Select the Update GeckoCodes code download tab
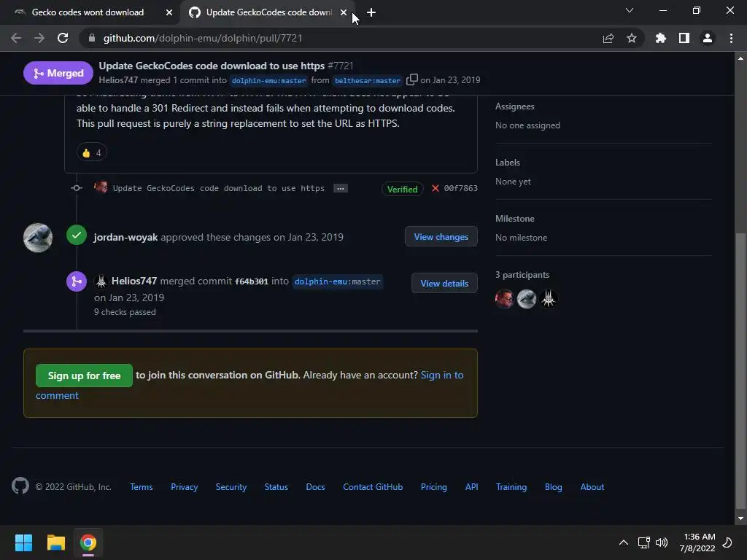 [x=269, y=12]
